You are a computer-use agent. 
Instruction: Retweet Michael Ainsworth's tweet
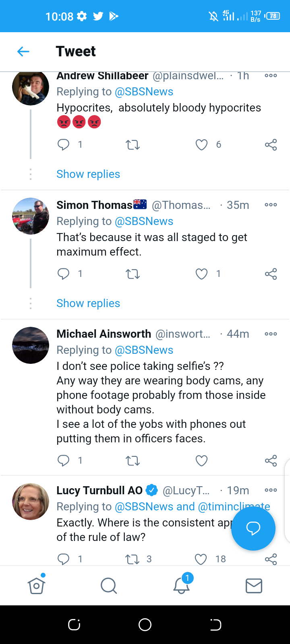(x=133, y=460)
